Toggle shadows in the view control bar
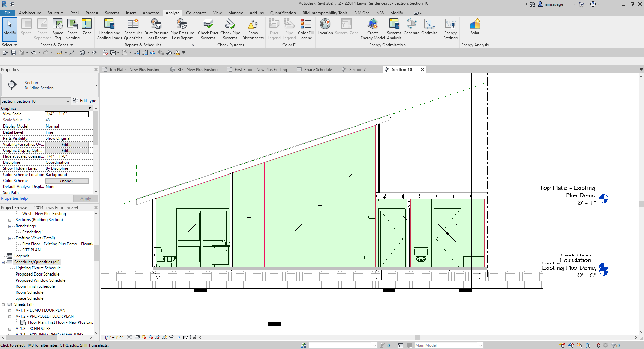644x349 pixels. (x=151, y=338)
